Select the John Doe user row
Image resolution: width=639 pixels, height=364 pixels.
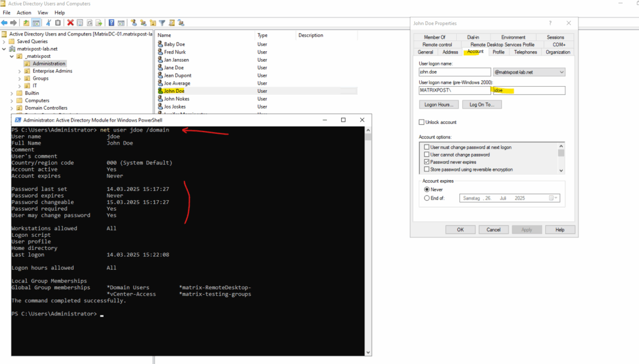point(257,91)
